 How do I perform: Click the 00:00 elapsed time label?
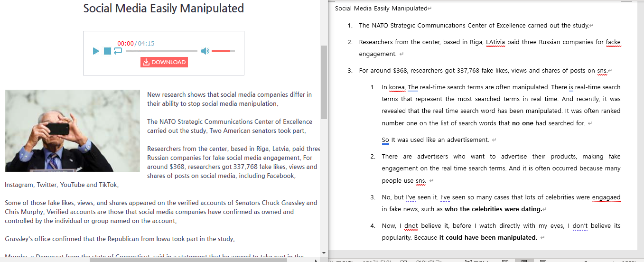click(x=126, y=44)
